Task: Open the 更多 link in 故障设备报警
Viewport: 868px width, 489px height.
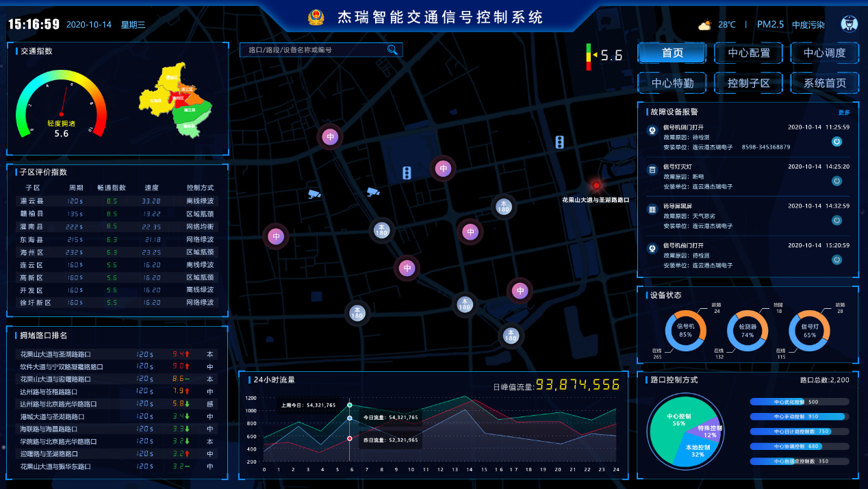Action: point(843,112)
